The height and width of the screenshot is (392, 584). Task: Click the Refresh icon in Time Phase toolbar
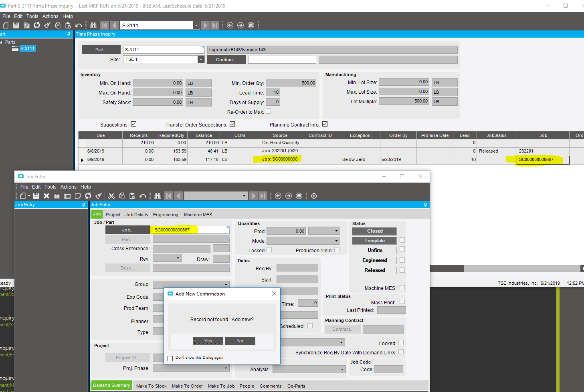click(x=37, y=25)
